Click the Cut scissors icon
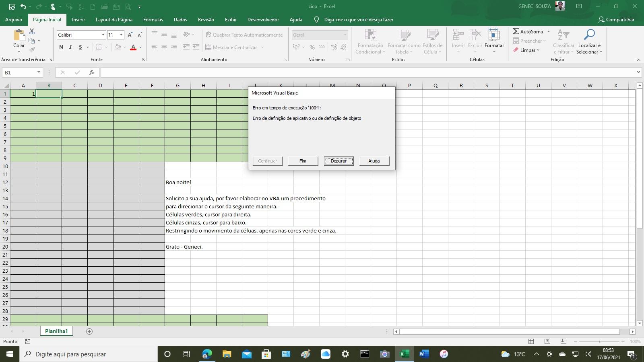Screen dimensions: 644x362 coord(32,31)
